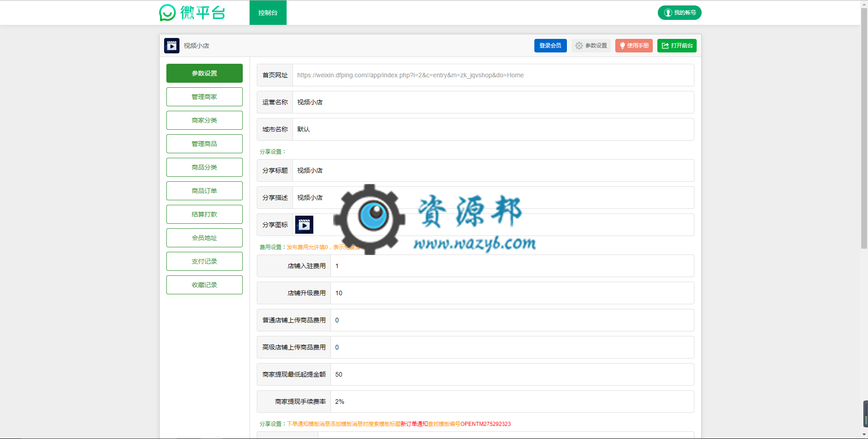The width and height of the screenshot is (868, 439).
Task: Click the 店铺入驻费用 input field
Action: coord(512,266)
